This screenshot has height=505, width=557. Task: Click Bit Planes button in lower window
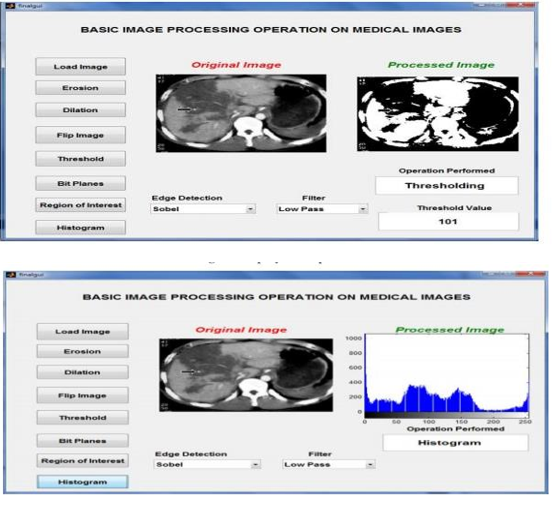82,441
